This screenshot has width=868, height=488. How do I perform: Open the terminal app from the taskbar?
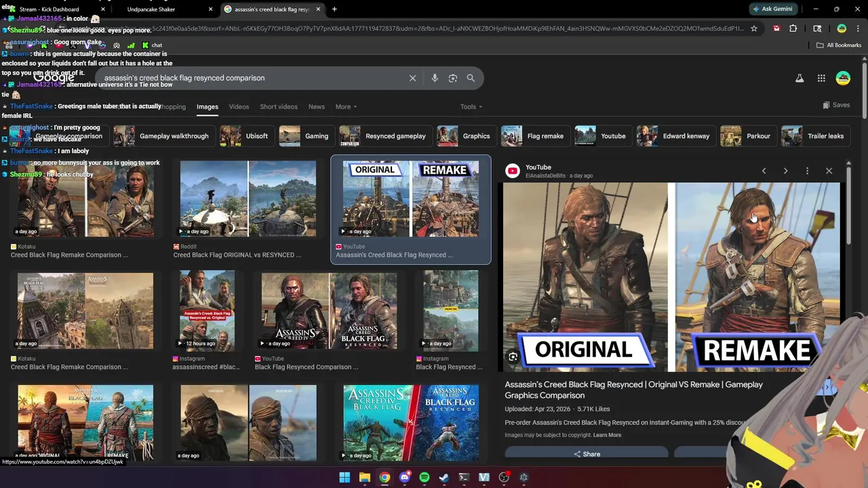[x=464, y=477]
